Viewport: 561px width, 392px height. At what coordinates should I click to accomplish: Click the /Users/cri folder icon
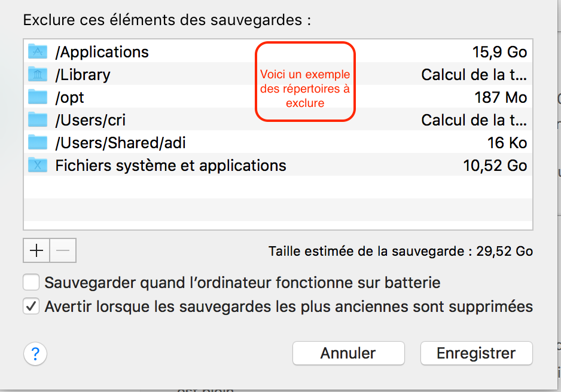tap(38, 120)
